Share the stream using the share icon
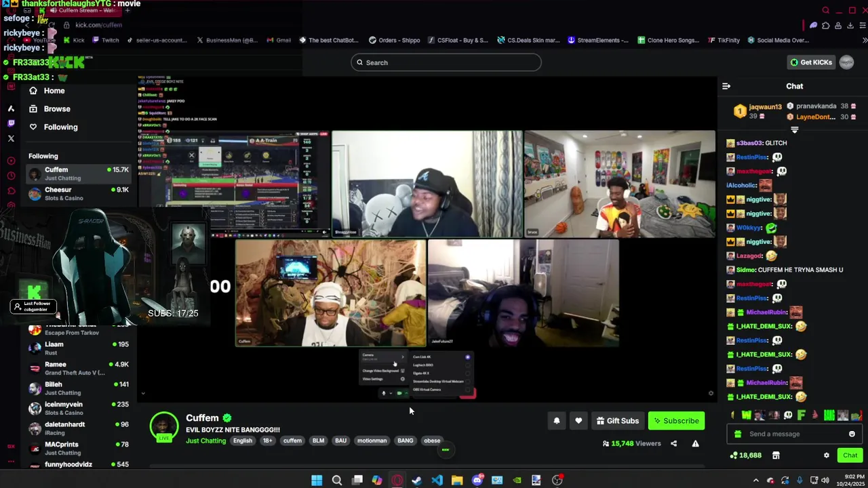The image size is (868, 488). (x=673, y=443)
